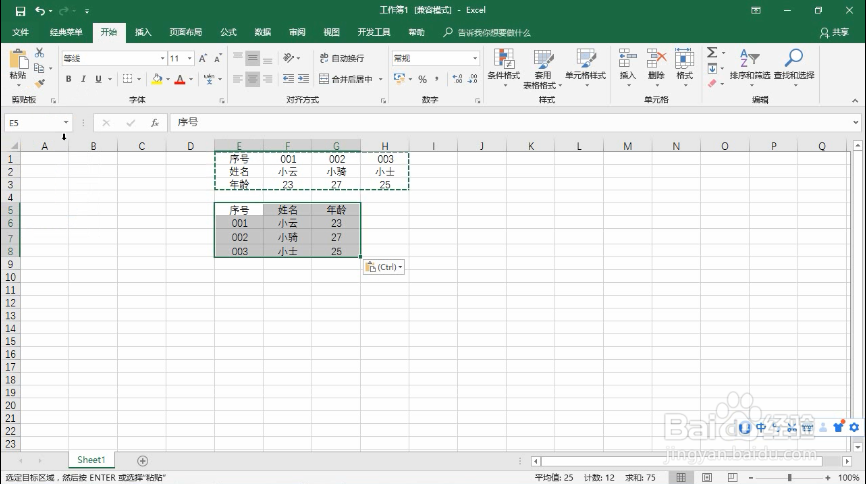Viewport: 866px width, 484px height.
Task: Click the insert function fx button
Action: 155,123
